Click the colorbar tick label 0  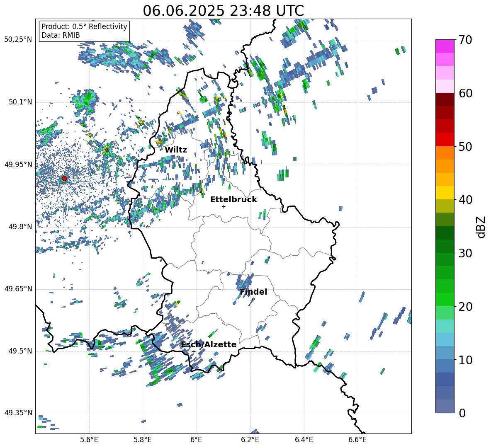pos(462,413)
